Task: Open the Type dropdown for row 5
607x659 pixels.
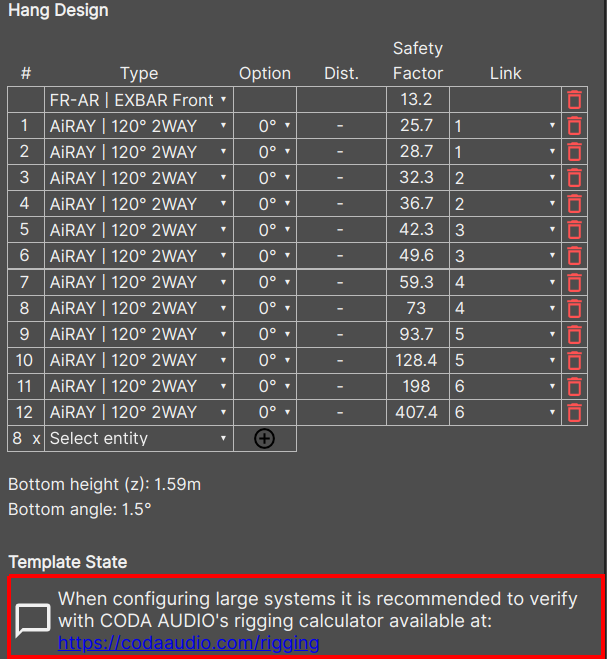Action: pos(139,230)
